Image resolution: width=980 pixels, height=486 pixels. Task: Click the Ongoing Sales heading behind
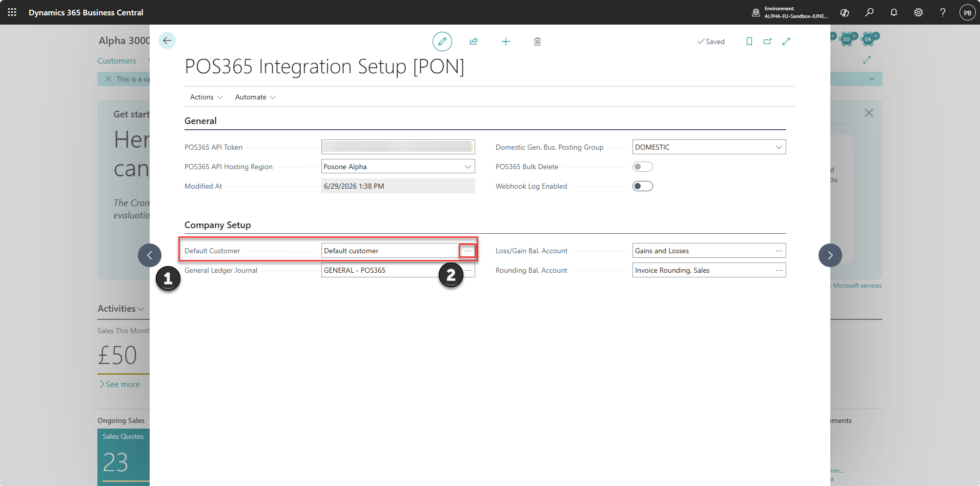coord(121,420)
